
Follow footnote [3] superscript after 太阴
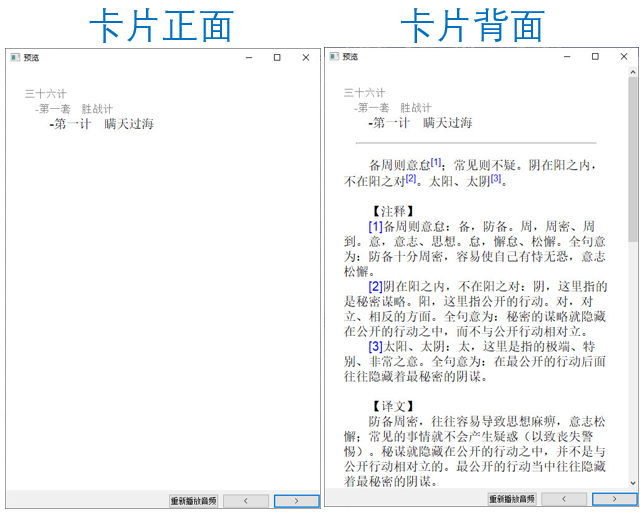[x=496, y=178]
